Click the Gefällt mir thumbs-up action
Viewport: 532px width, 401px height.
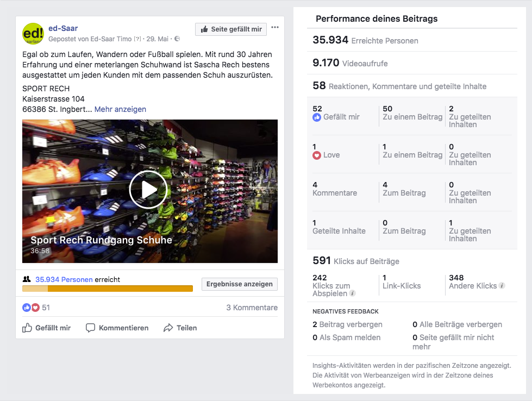(x=47, y=328)
